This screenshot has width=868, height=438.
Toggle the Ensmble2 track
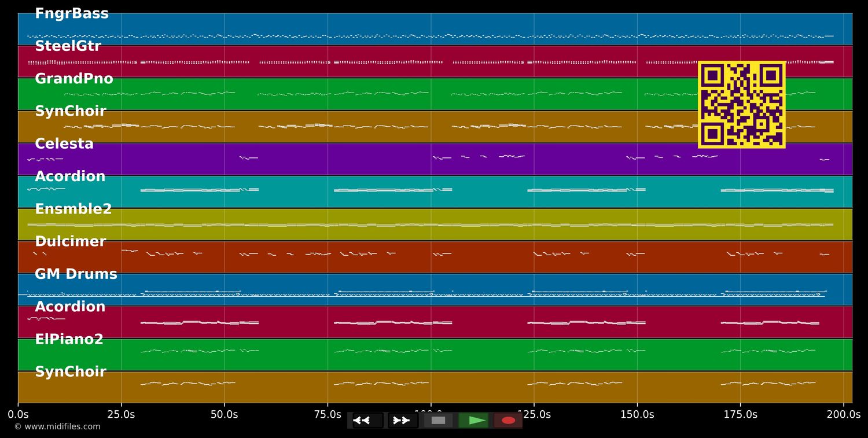[73, 208]
